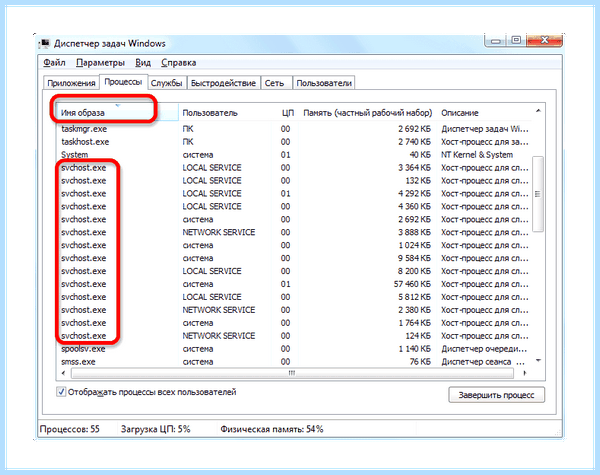Viewport: 600px width, 475px height.
Task: Sort by ЦП column header
Action: (x=285, y=113)
